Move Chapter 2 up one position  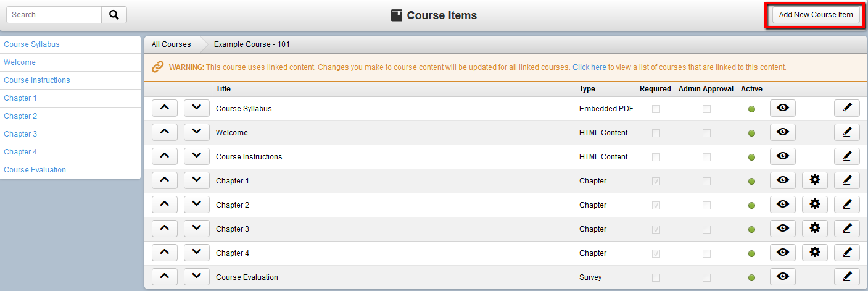pyautogui.click(x=165, y=205)
